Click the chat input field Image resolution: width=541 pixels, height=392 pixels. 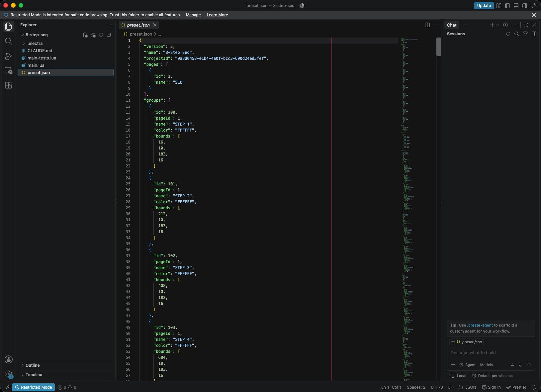click(491, 353)
